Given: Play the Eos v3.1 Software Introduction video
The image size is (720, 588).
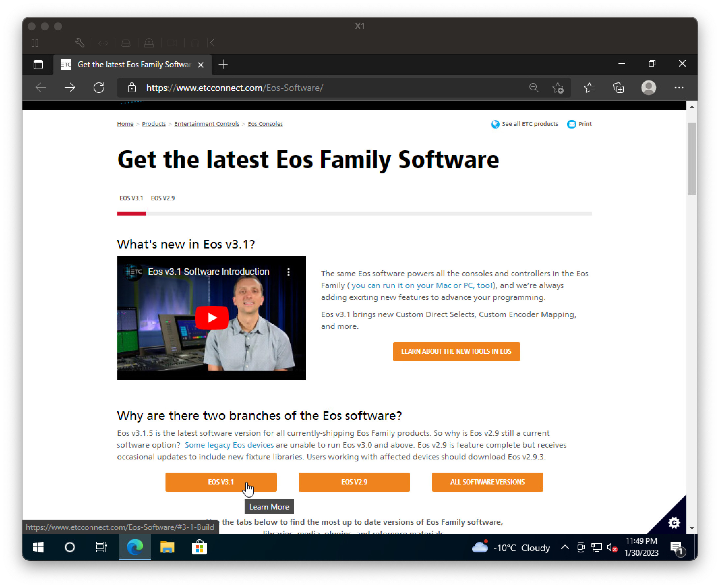Looking at the screenshot, I should 212,318.
